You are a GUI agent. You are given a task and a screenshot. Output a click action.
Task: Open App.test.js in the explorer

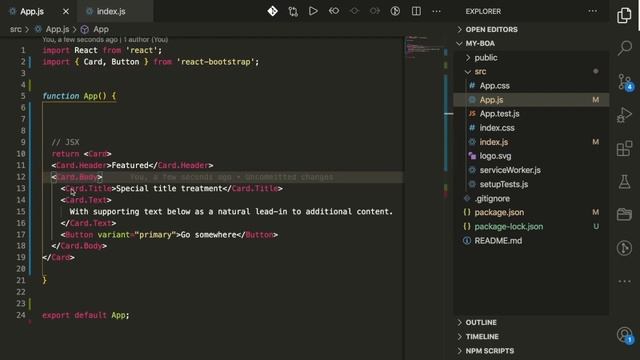[x=499, y=114]
